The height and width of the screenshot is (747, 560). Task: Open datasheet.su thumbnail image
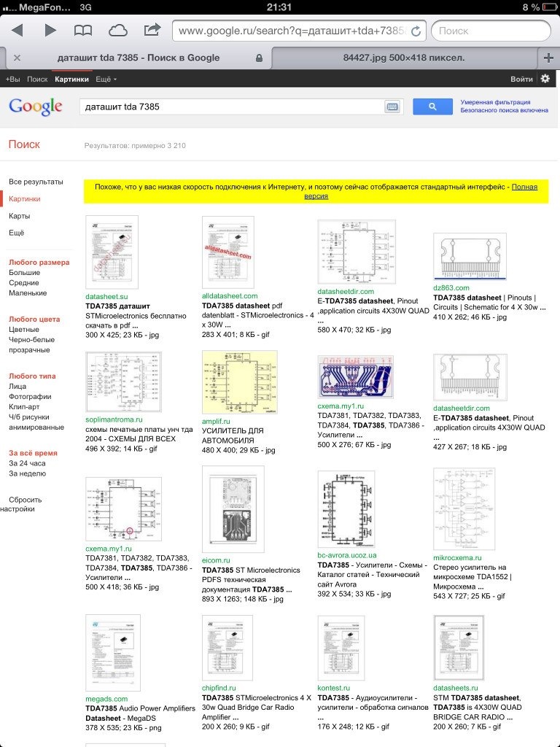(x=112, y=252)
